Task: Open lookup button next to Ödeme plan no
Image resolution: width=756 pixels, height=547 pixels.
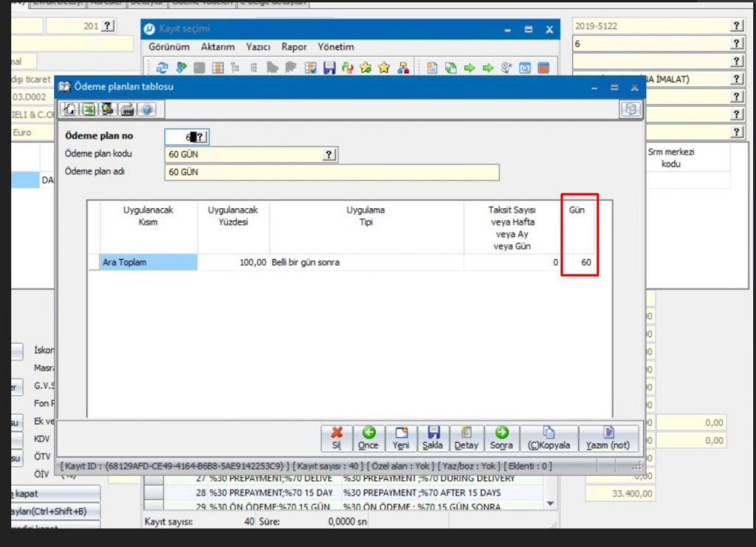Action: pos(202,137)
